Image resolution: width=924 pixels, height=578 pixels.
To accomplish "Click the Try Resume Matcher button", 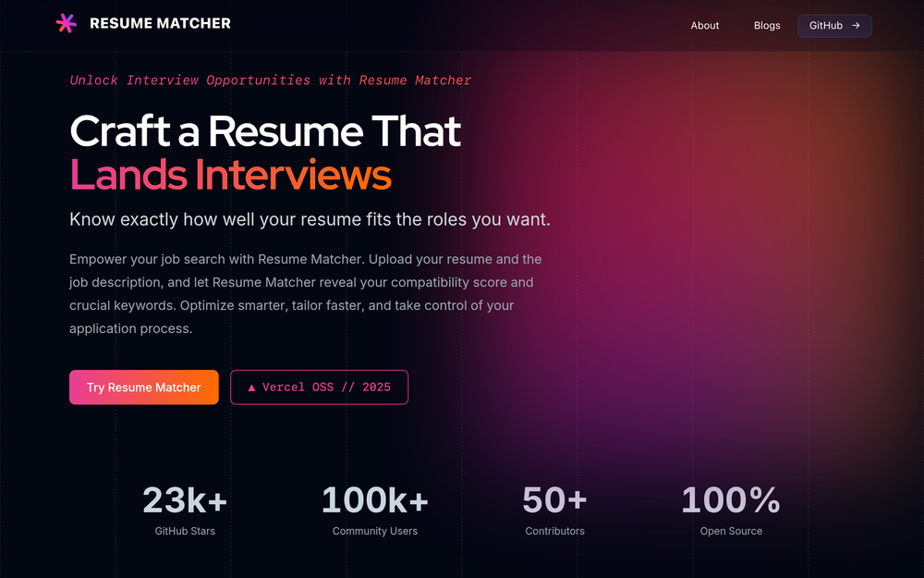I will pyautogui.click(x=144, y=387).
